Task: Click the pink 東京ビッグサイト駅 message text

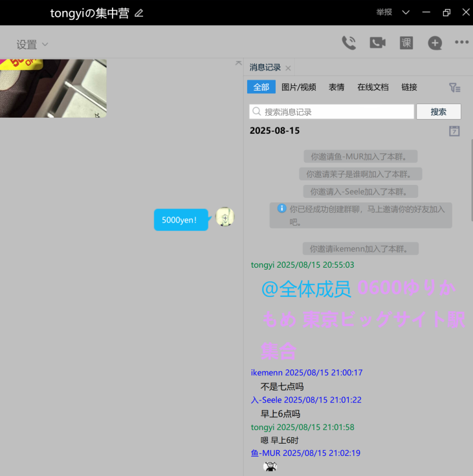Action: (383, 319)
